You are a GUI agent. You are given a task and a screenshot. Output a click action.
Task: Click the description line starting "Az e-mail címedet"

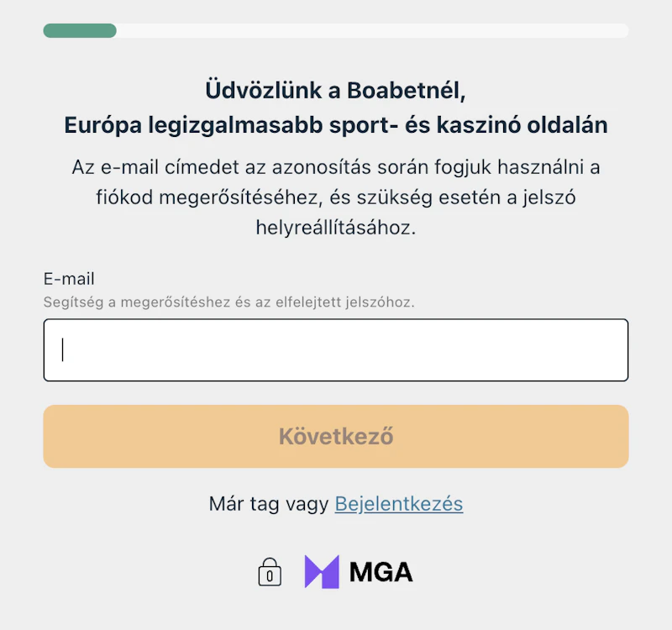coord(335,166)
